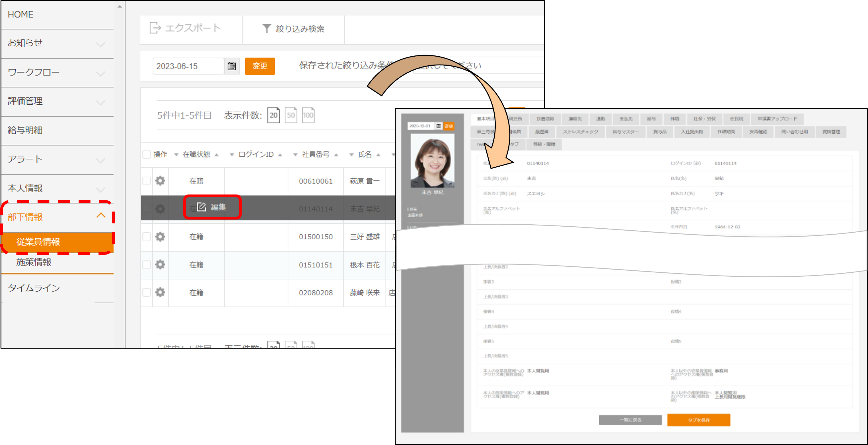Open 施策情報 in the sidebar
The height and width of the screenshot is (445, 868).
(x=34, y=262)
